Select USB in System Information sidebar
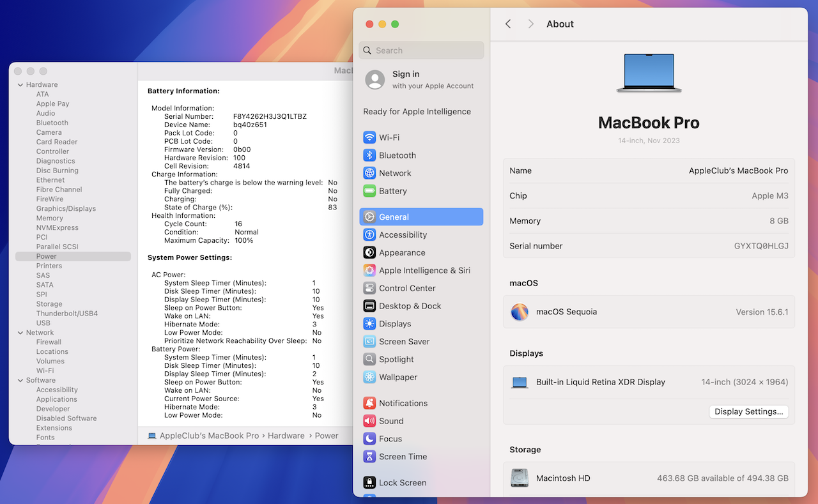818x504 pixels. click(43, 323)
